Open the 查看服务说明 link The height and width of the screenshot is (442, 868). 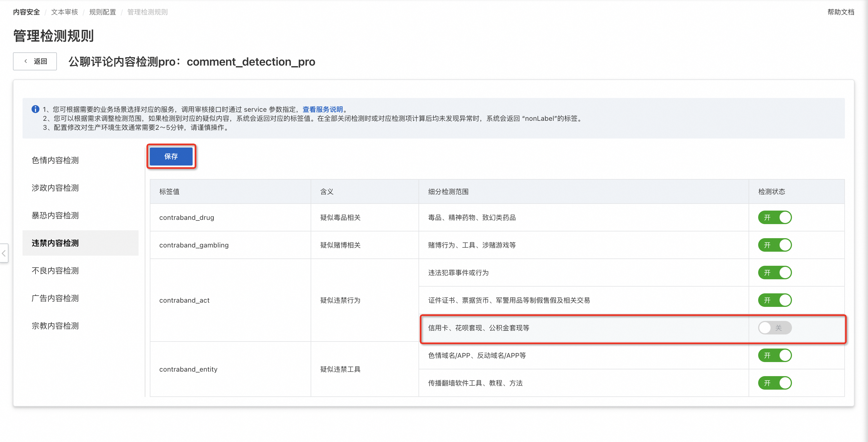click(323, 109)
